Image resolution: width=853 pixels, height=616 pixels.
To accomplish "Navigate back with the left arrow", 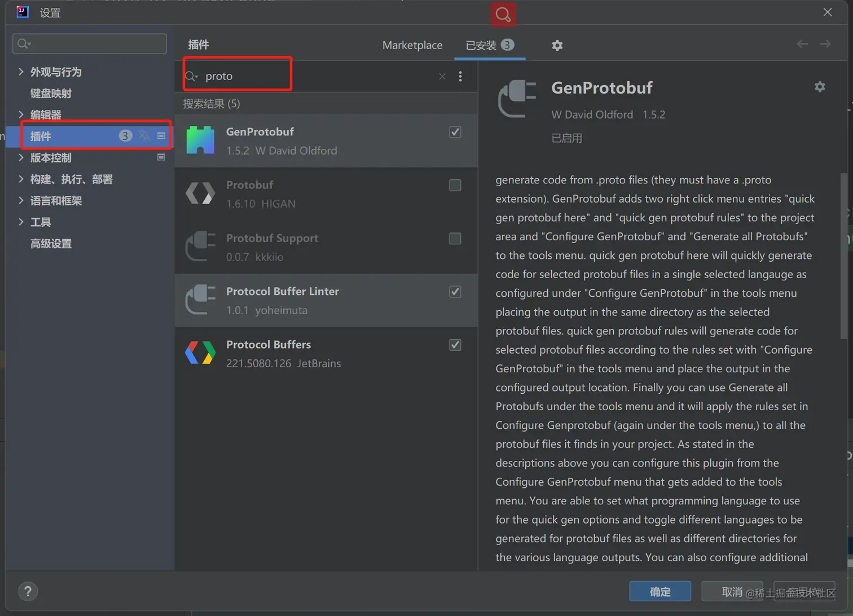I will [x=802, y=44].
